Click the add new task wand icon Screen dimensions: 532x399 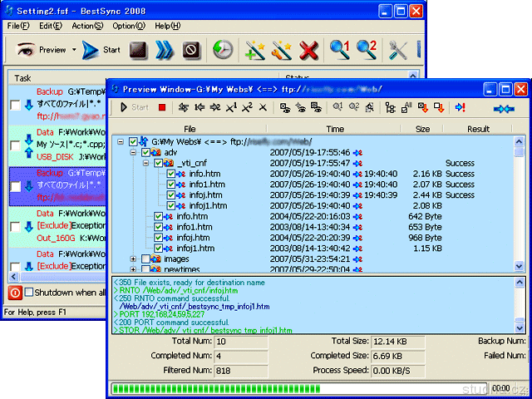point(254,51)
